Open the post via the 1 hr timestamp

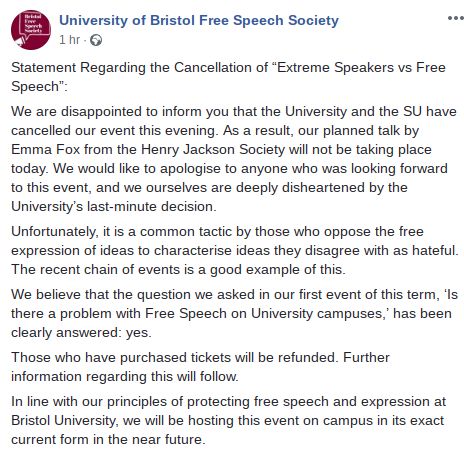pos(70,40)
